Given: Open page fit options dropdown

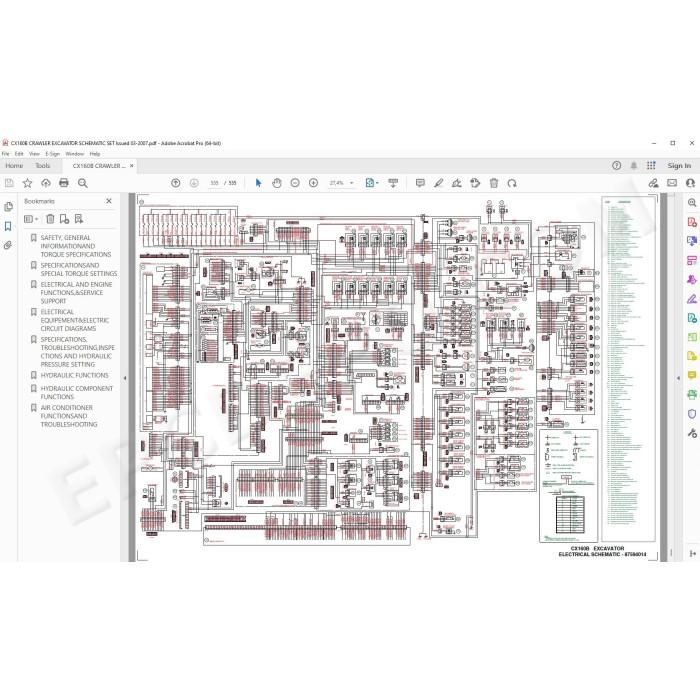Looking at the screenshot, I should [371, 183].
